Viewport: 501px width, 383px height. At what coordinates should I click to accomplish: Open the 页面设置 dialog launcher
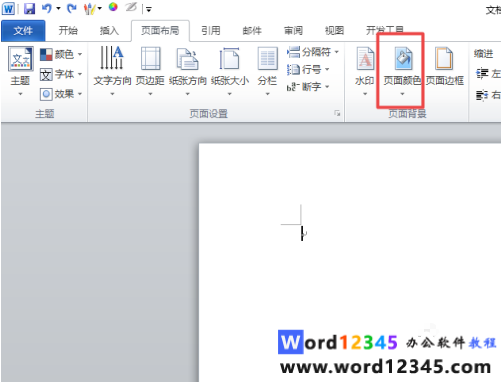[x=337, y=114]
